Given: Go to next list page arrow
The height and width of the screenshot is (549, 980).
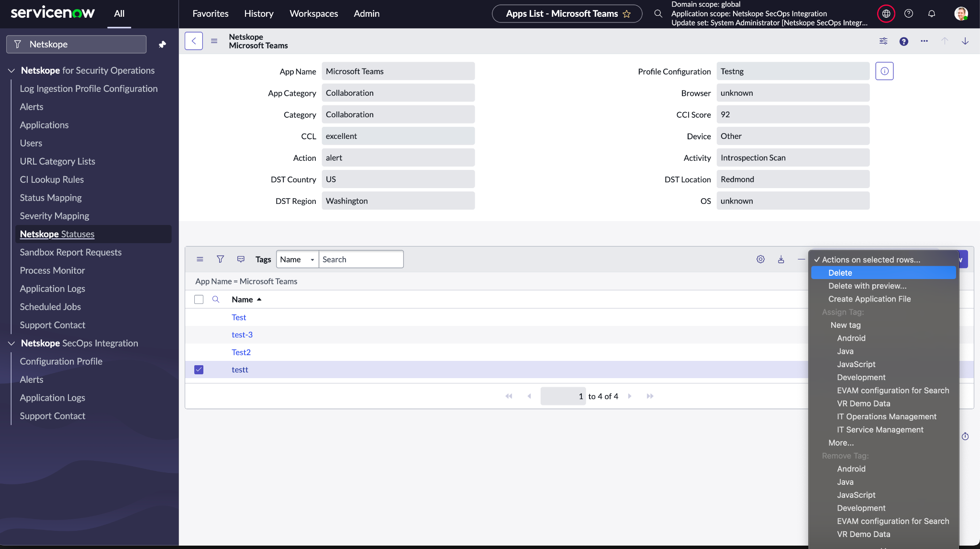Looking at the screenshot, I should coord(630,396).
